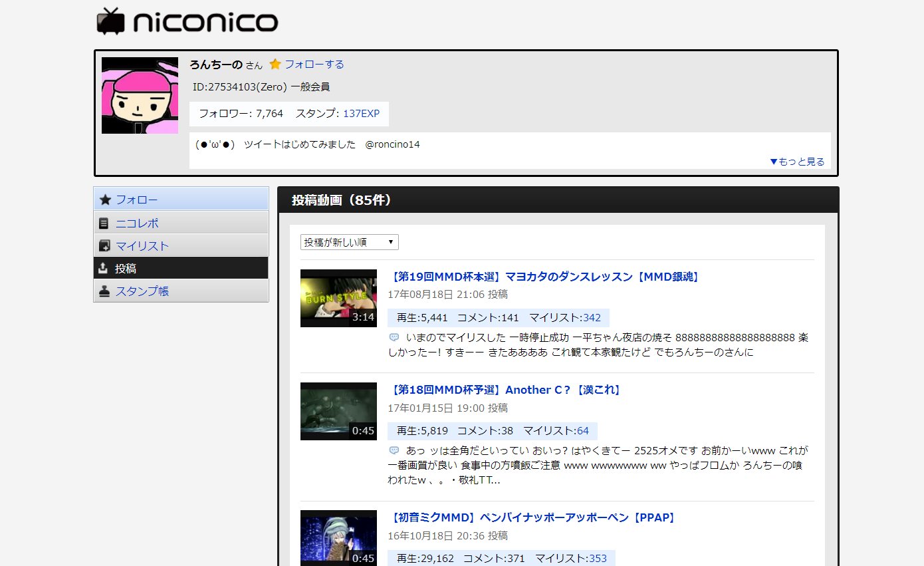Open the 投稿が新しい順 sort dropdown

tap(349, 242)
